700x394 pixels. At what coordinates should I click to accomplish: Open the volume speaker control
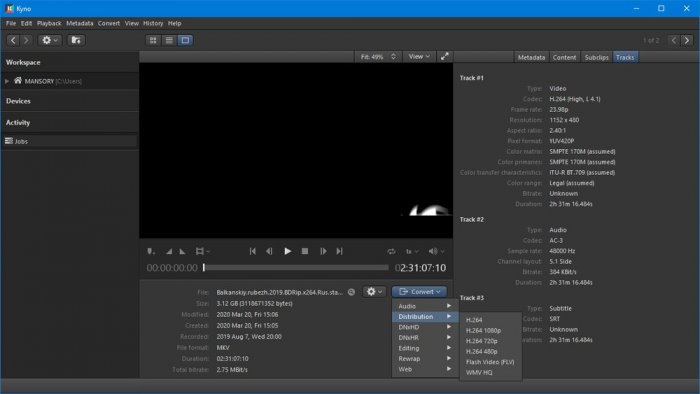pos(436,252)
